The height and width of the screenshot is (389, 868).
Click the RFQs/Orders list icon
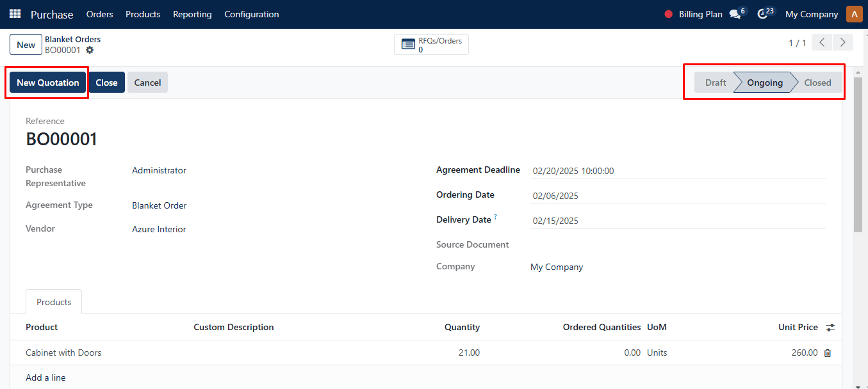point(408,45)
